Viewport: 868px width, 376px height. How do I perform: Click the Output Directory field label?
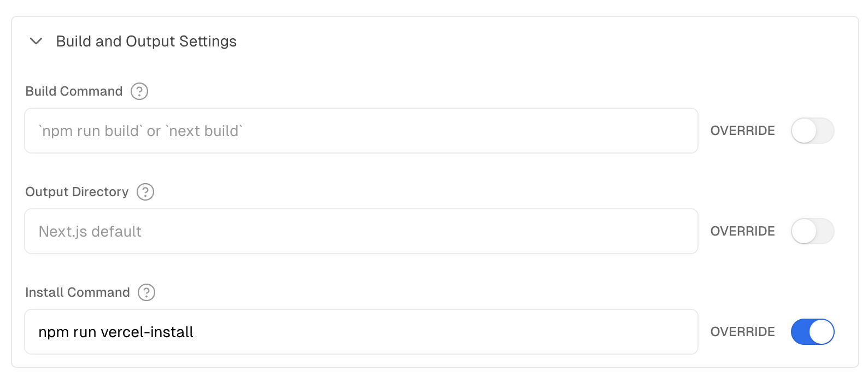[77, 192]
